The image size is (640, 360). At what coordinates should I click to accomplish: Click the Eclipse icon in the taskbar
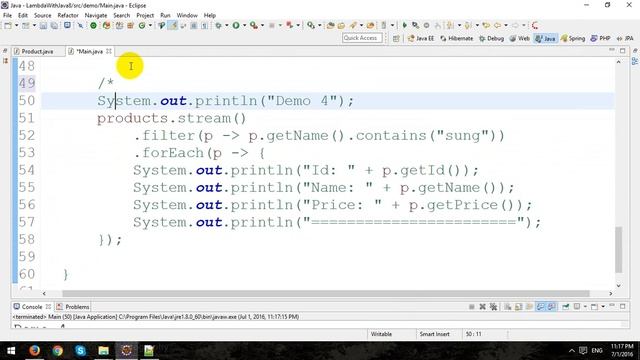pos(127,350)
